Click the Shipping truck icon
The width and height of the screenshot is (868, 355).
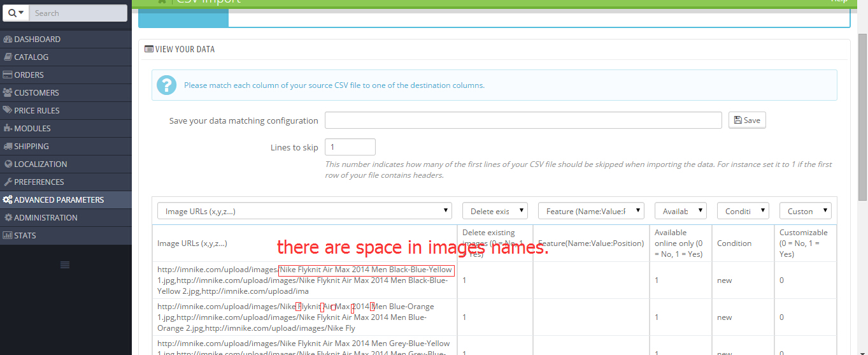point(8,147)
